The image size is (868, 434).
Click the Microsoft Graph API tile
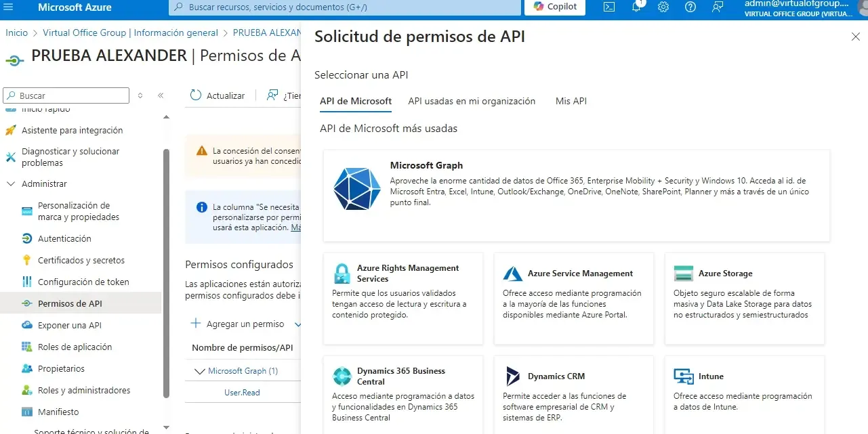pos(576,195)
